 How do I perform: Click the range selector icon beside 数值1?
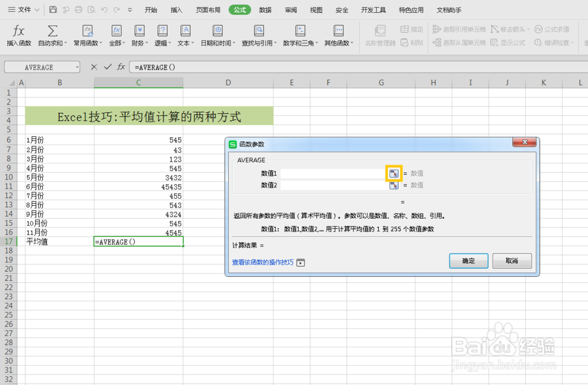(393, 173)
